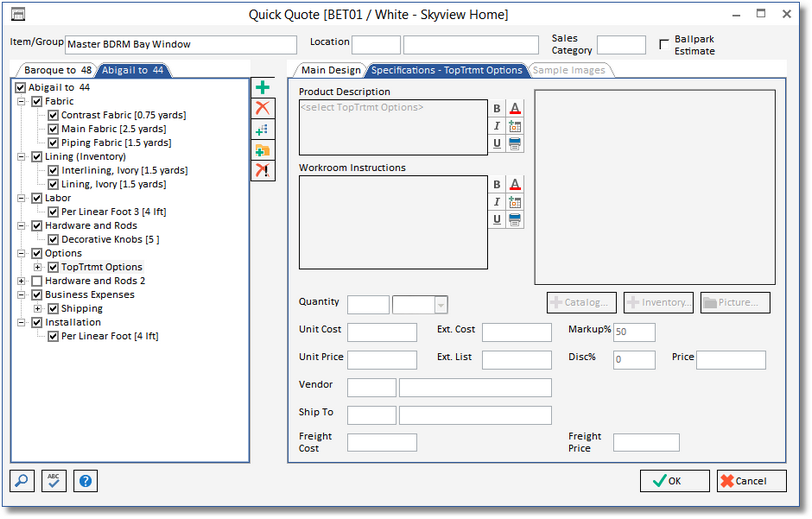The image size is (812, 519).
Task: Uncheck Contrast Fabric [0.75 yards]
Action: pyautogui.click(x=53, y=115)
